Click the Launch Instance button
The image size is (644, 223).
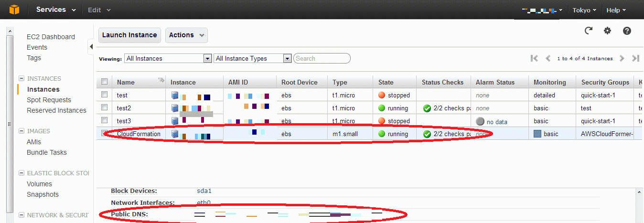129,35
